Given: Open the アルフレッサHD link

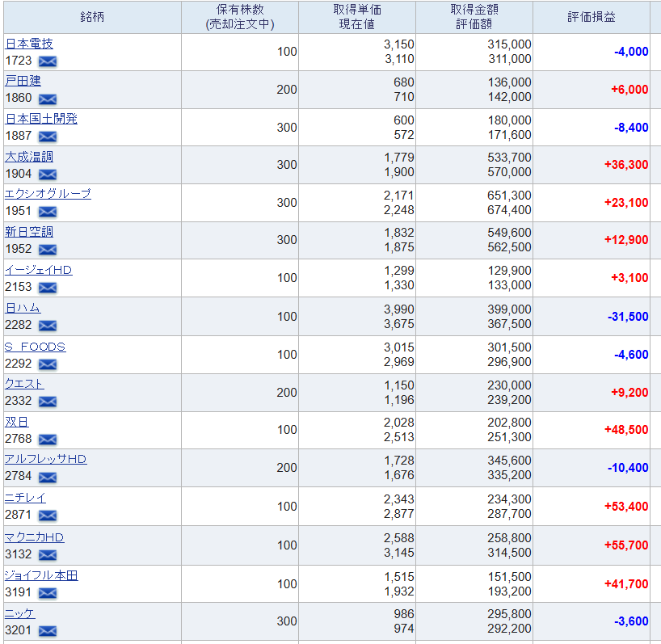Looking at the screenshot, I should point(45,460).
